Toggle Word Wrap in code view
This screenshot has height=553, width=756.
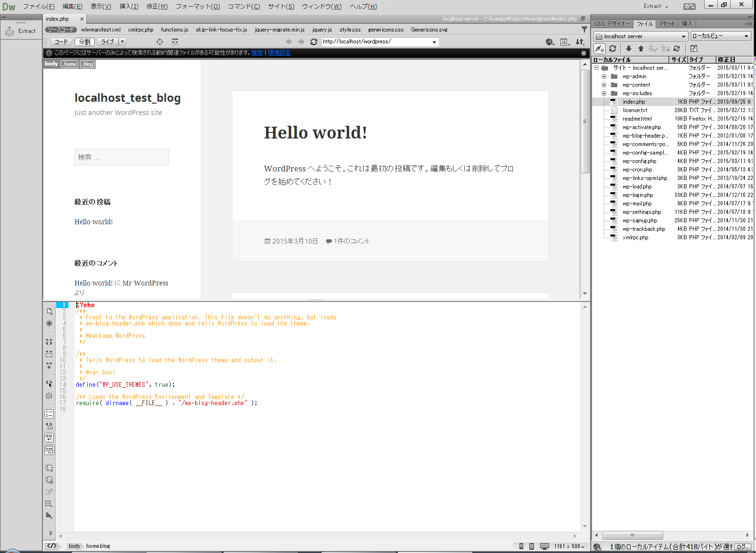[x=49, y=438]
